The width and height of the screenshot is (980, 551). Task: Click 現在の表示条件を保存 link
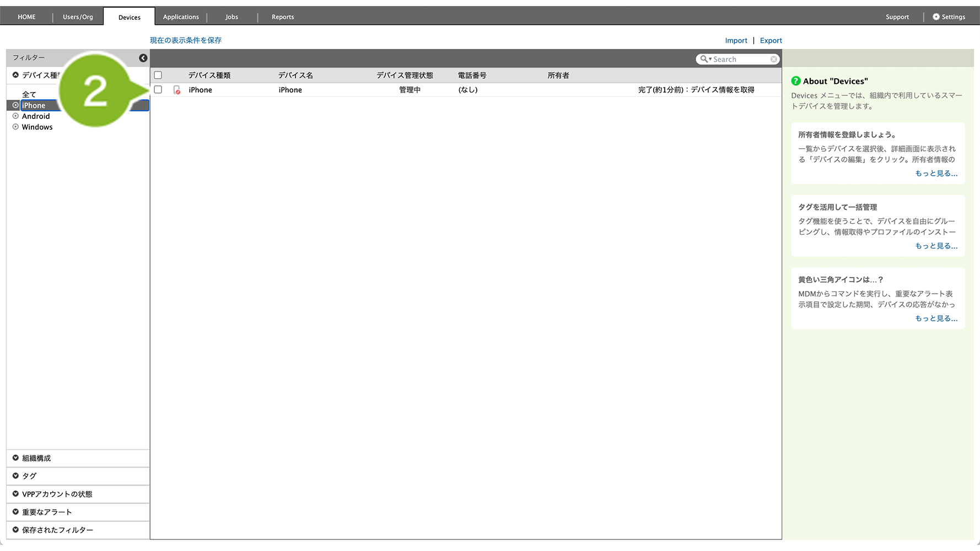(x=186, y=40)
